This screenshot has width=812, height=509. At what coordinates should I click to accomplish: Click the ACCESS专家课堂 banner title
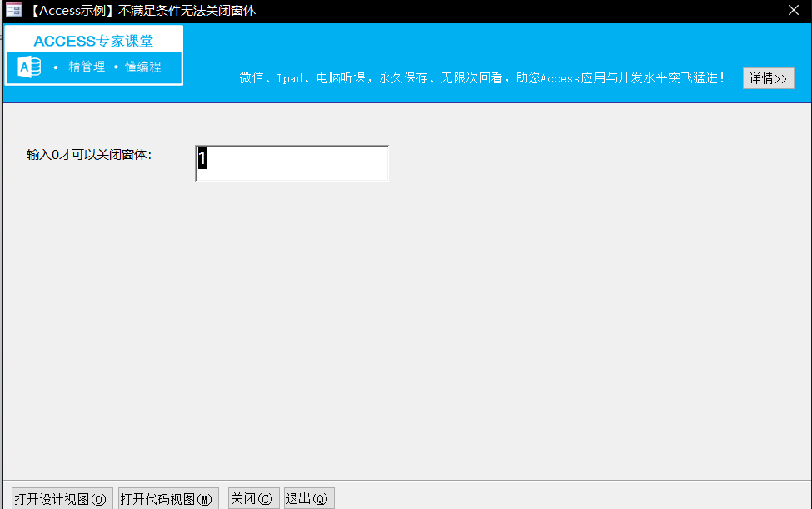[x=94, y=41]
